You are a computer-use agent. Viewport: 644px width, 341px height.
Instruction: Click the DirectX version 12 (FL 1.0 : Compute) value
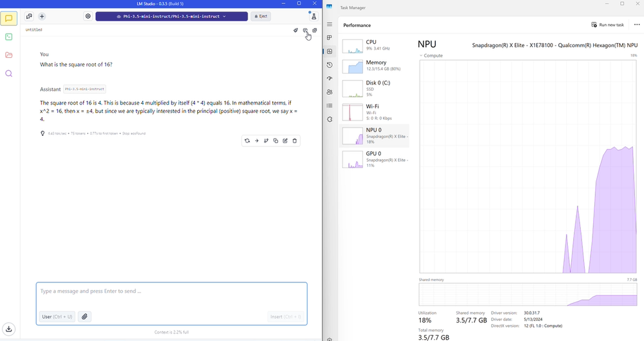543,326
